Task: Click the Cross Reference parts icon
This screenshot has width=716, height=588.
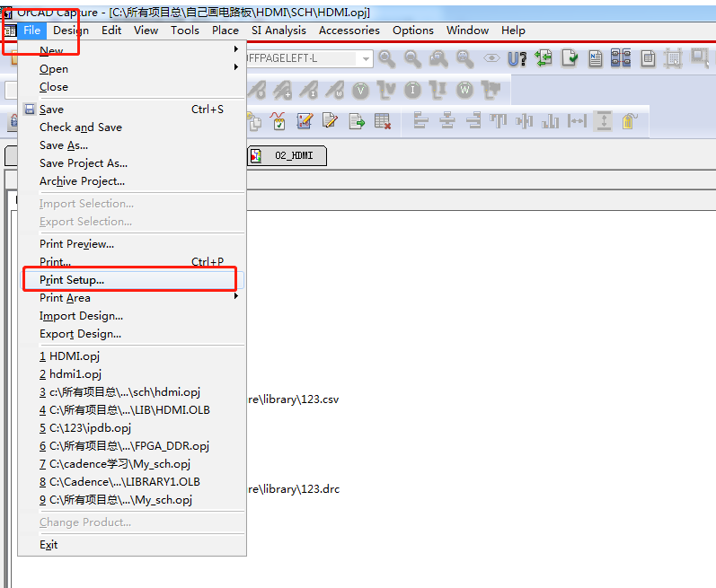Action: [x=621, y=59]
